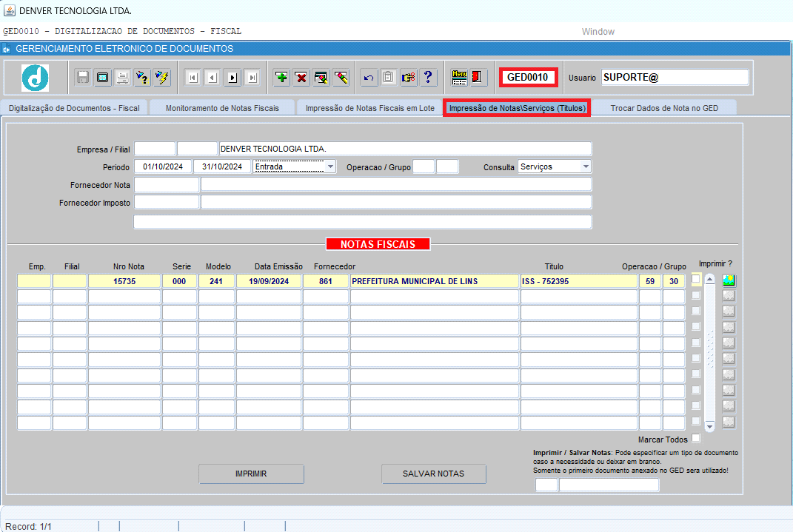
Task: Click the Execute Query flashlight lightning icon
Action: tap(162, 77)
